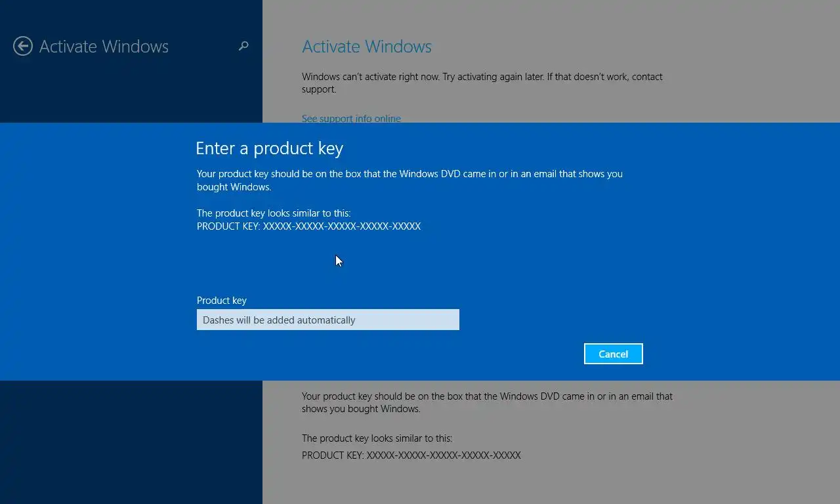
Task: Cancel the product key dialog
Action: (x=613, y=354)
